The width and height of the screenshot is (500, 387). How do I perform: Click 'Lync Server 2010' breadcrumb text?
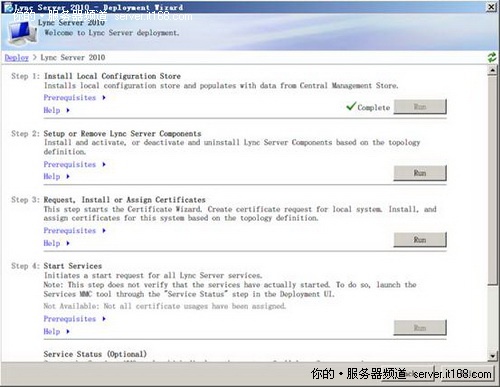[x=73, y=58]
